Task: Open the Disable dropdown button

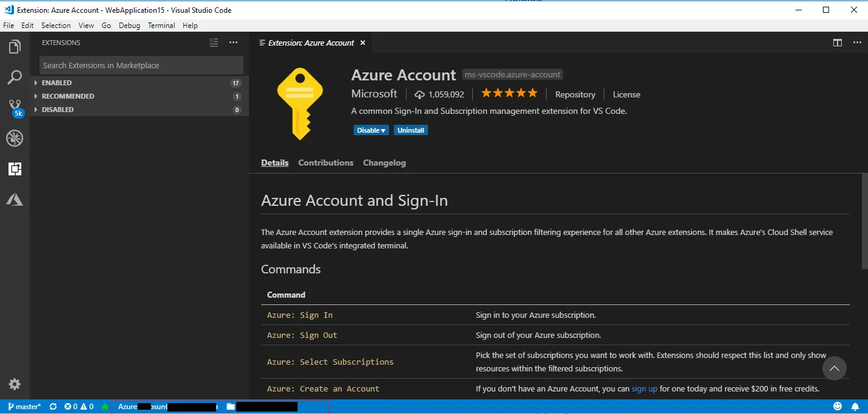Action: click(371, 130)
